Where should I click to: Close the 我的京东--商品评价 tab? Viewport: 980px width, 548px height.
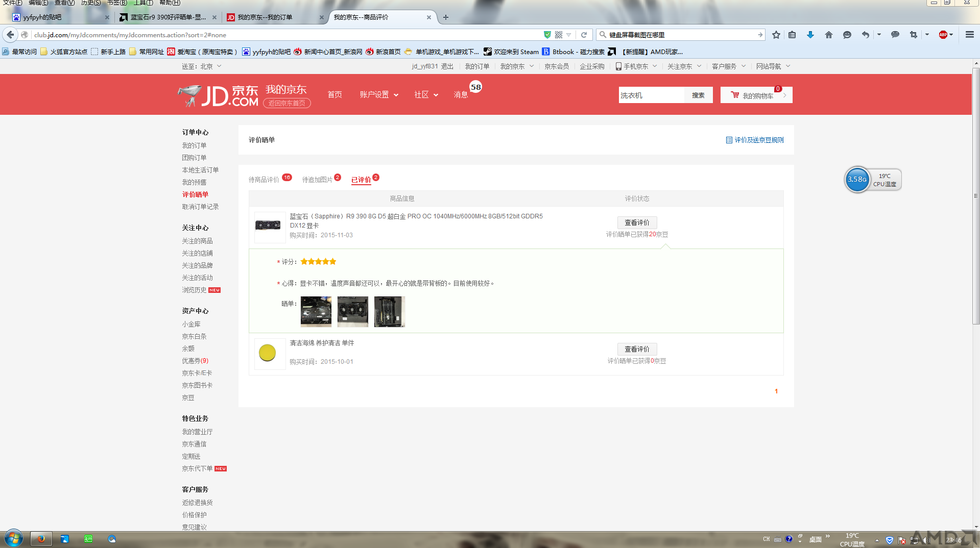point(429,17)
